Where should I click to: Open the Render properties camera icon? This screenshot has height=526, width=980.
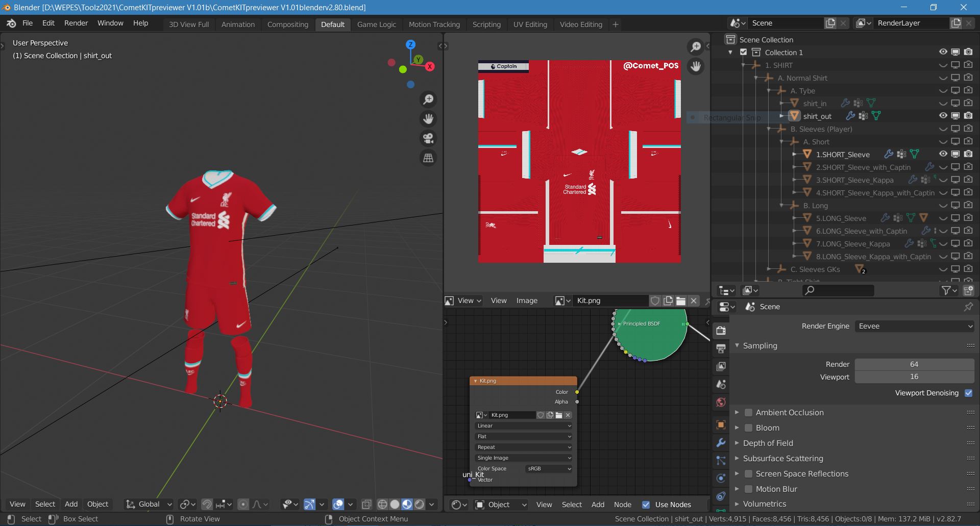[721, 330]
